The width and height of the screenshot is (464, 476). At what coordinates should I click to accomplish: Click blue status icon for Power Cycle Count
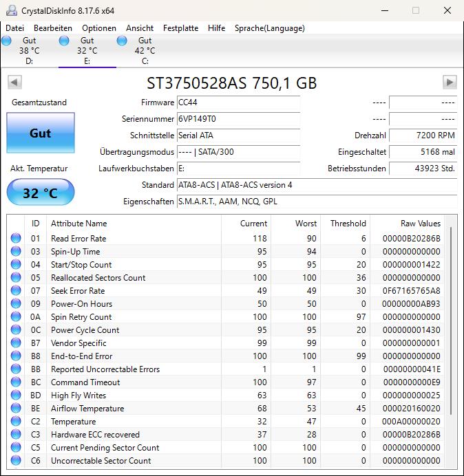pos(16,329)
